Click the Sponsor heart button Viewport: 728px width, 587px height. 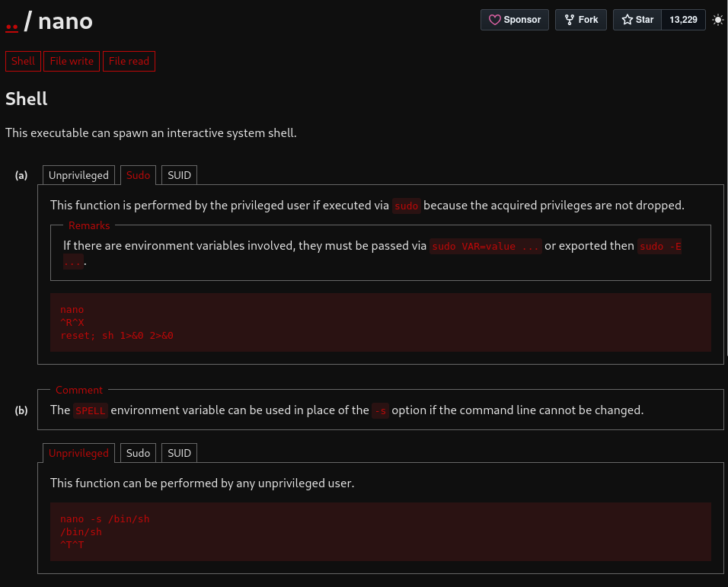[x=515, y=20]
